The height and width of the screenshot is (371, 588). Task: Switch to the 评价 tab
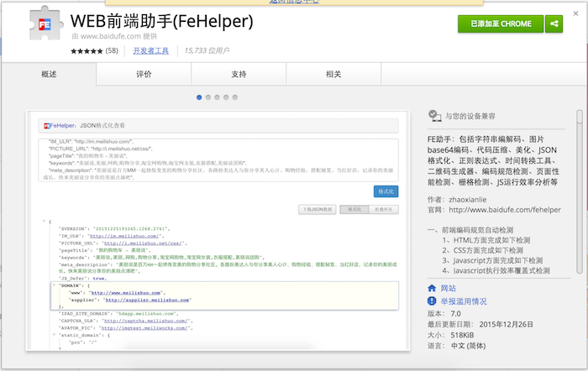click(x=144, y=74)
